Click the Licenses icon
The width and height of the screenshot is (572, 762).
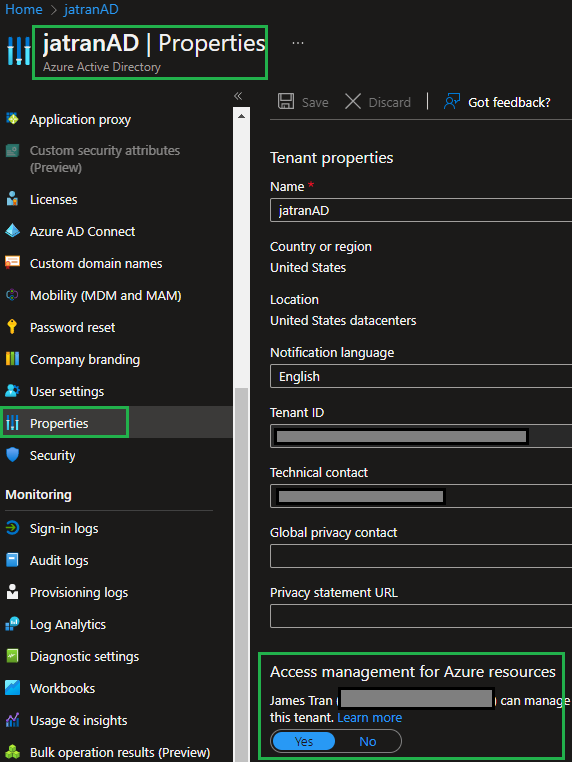coord(12,199)
